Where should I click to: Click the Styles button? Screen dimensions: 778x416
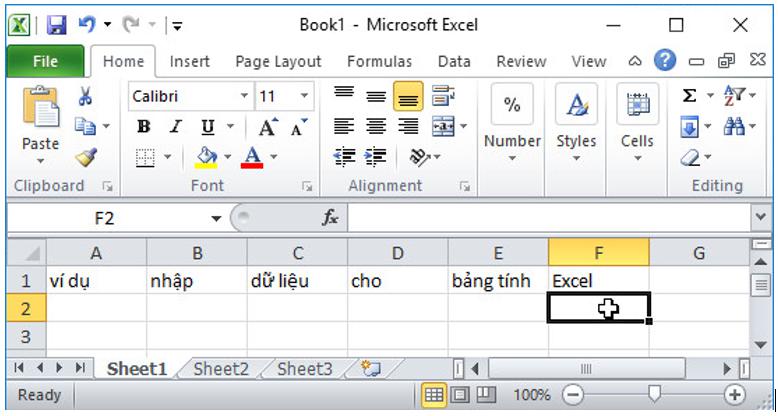tap(576, 122)
